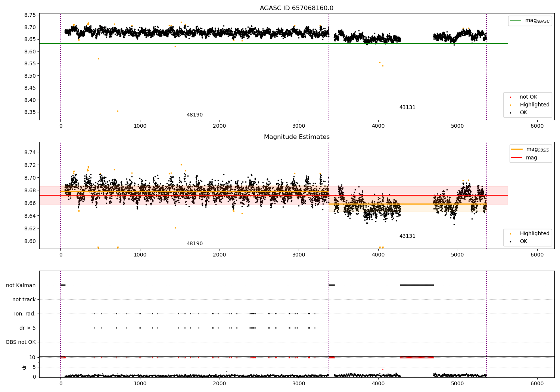Click the 'OBS not OK' row label
Screen dimensions: 560x392
point(21,342)
